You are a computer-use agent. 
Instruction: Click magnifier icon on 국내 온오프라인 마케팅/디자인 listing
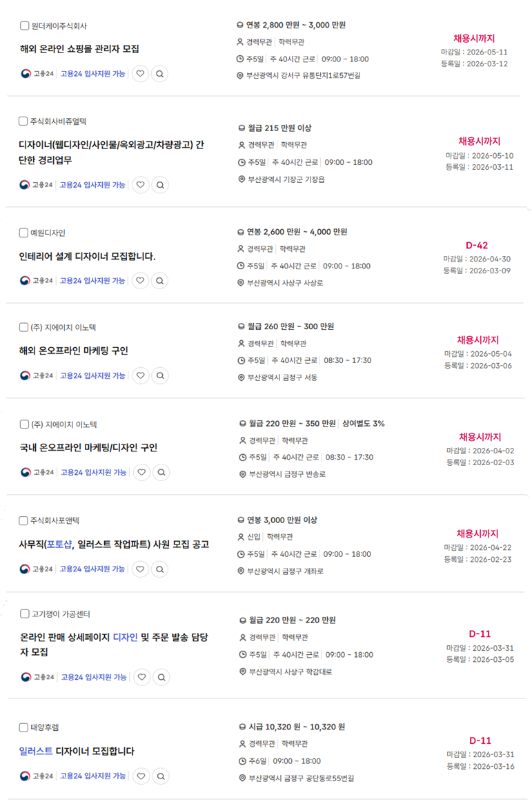coord(161,473)
